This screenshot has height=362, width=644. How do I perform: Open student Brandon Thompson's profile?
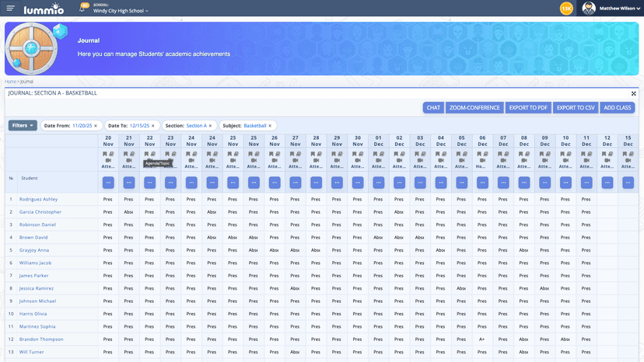tap(41, 339)
